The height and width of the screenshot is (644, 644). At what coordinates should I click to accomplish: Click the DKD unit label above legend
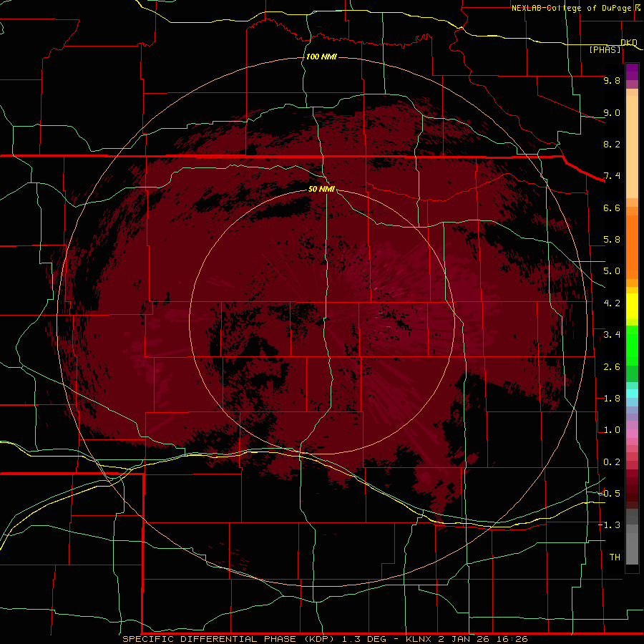coord(628,42)
